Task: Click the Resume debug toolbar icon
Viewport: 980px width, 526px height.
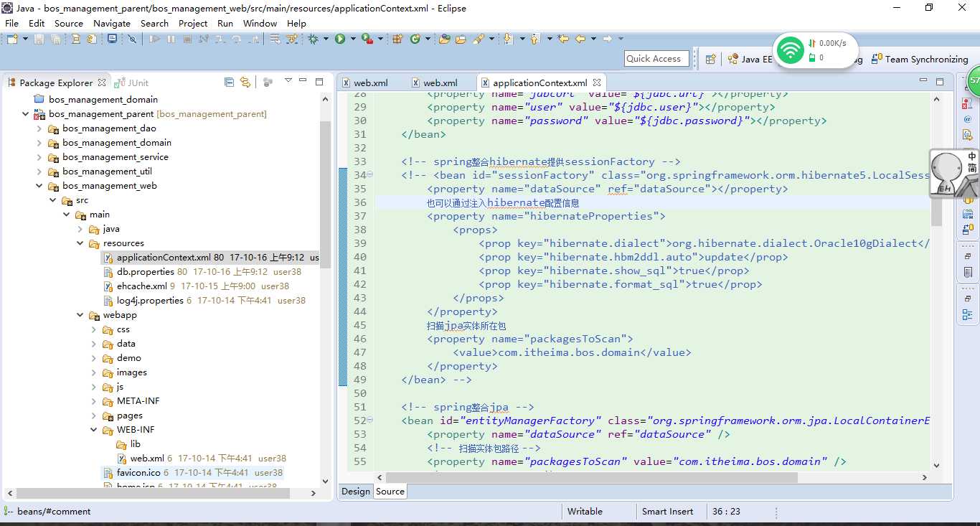Action: [x=154, y=39]
